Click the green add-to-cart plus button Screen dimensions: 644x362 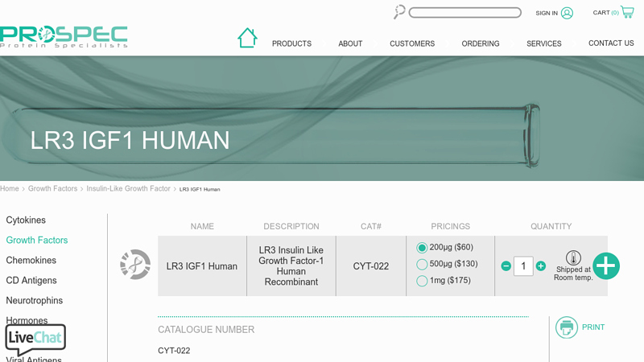click(606, 266)
